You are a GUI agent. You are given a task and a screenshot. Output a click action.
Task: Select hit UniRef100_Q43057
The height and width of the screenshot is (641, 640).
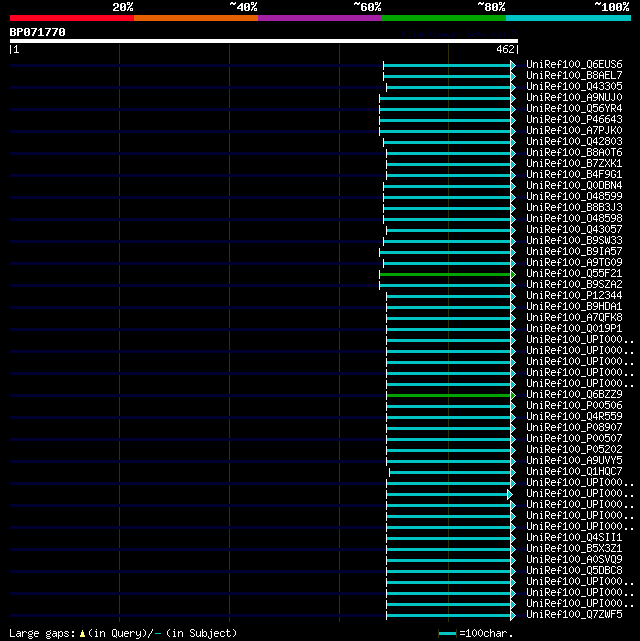tap(574, 230)
